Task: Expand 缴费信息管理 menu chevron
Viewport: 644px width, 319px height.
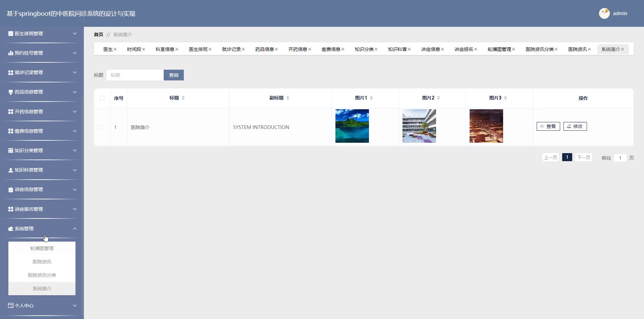Action: pos(75,131)
